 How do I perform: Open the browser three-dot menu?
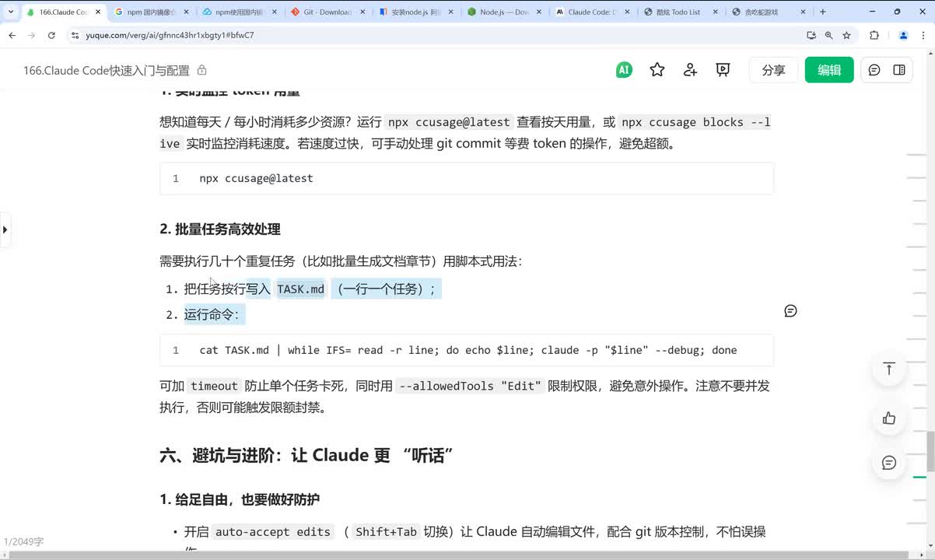924,35
